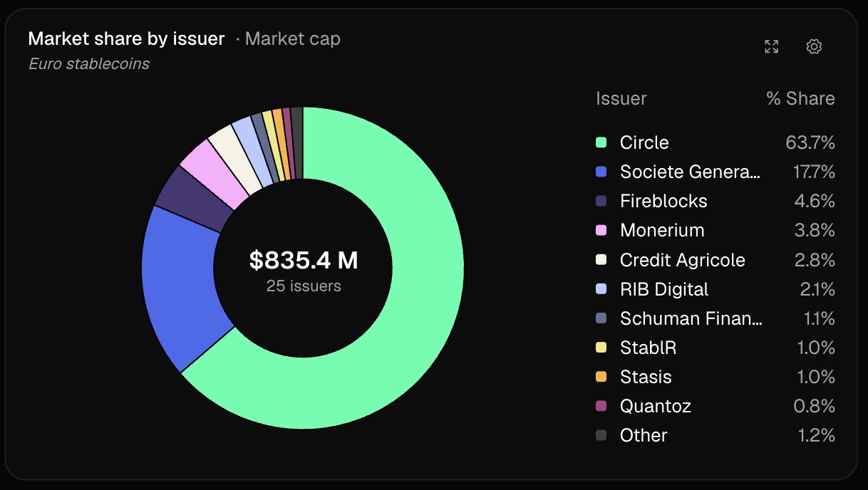Screen dimensions: 868x490
Task: Select the Circle issuer label
Action: click(x=644, y=142)
